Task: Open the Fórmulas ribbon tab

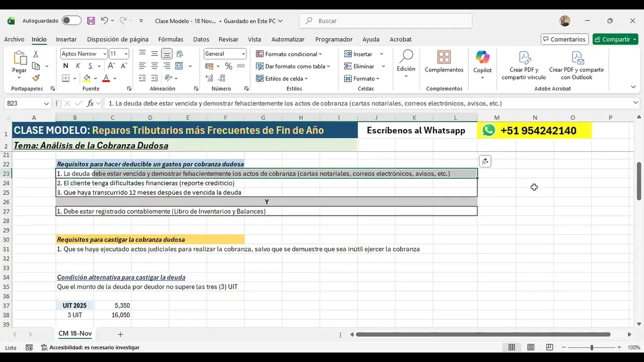Action: (x=171, y=39)
